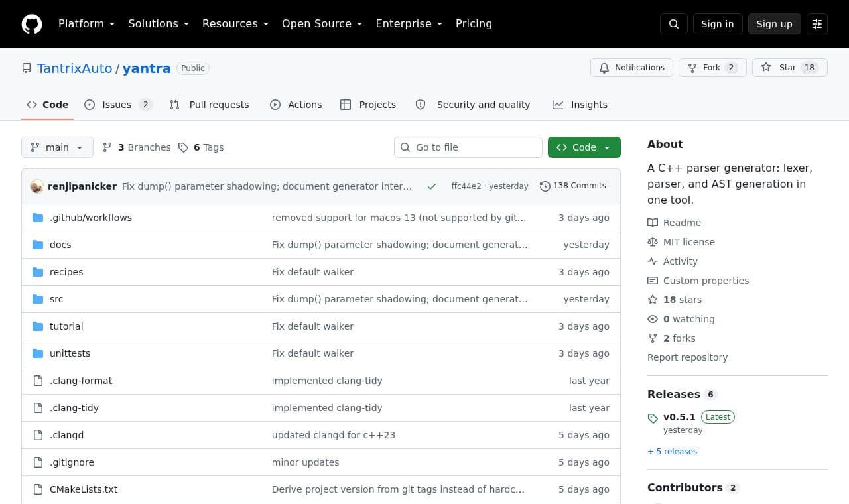
Task: Click the green commit status checkmark
Action: [432, 186]
